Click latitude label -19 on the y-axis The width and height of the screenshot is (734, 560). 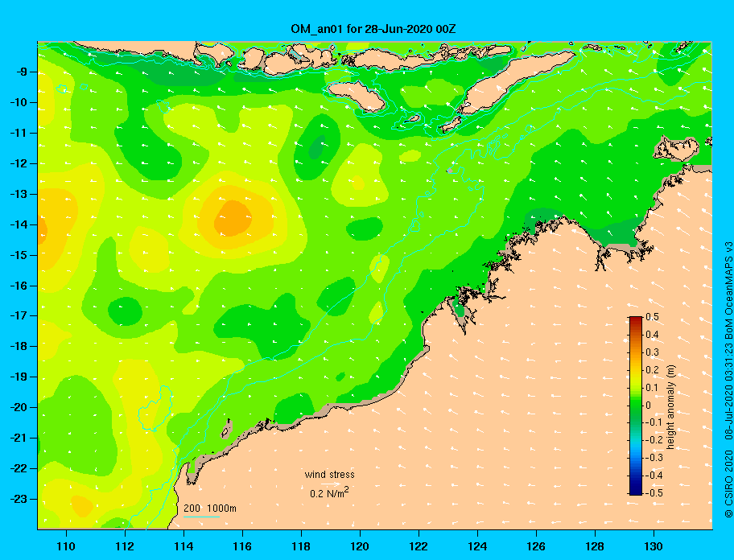19,377
